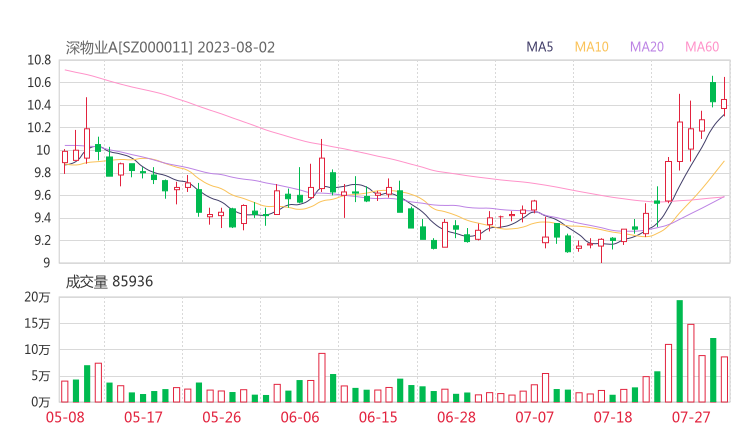
Task: Click the chart title 深物业A[SZ000011] 2023-08-02
Action: click(170, 48)
